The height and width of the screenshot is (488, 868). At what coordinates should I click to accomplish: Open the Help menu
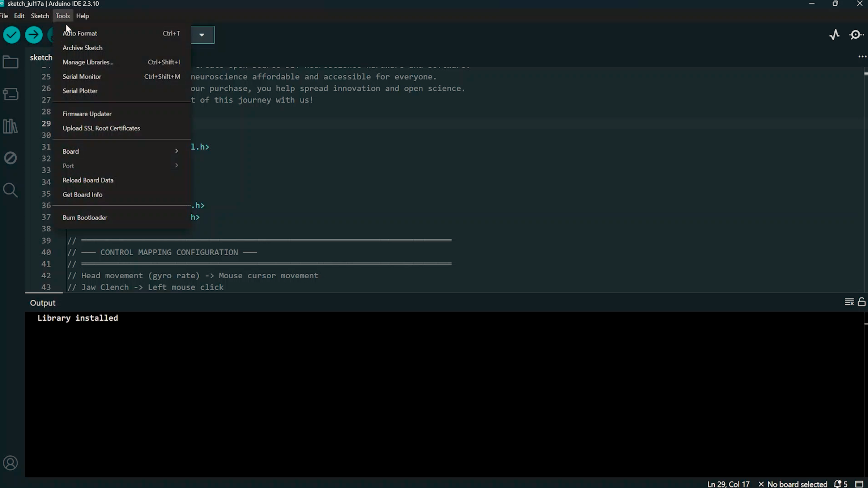(x=82, y=16)
